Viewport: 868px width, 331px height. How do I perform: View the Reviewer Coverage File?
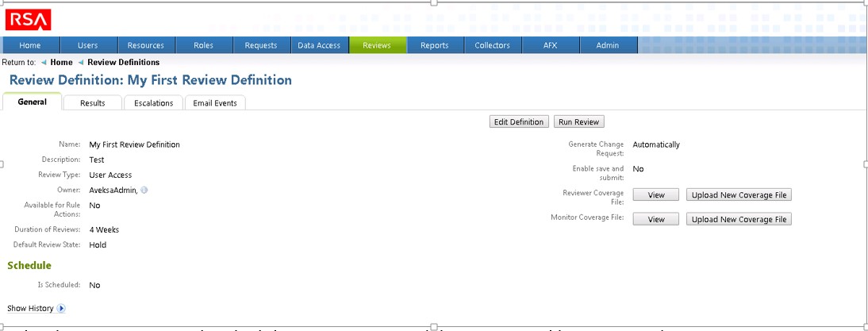(x=656, y=195)
